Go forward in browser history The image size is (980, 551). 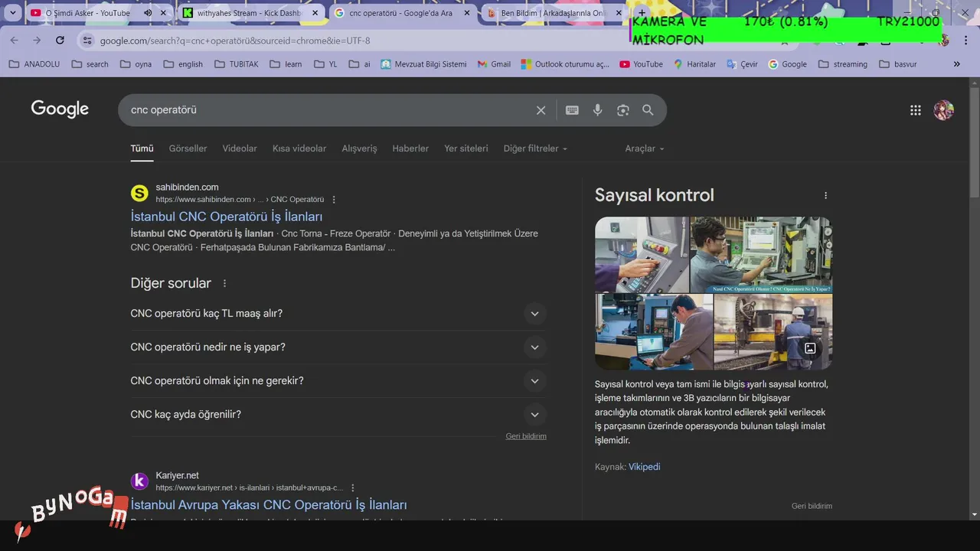37,41
